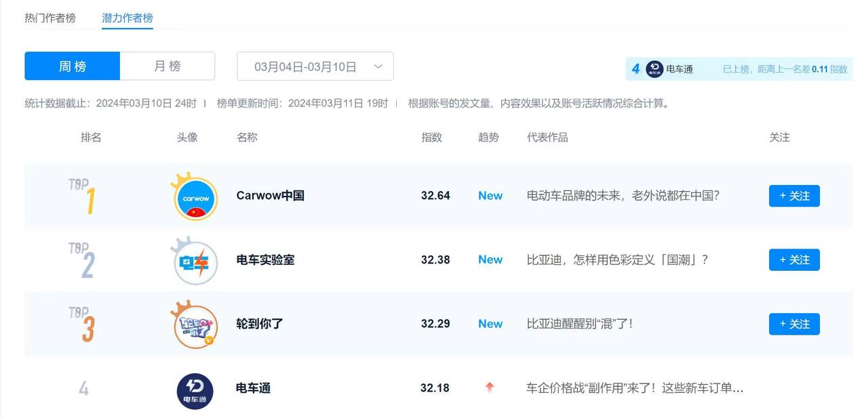Click the red upward trend arrow for 电车通
This screenshot has height=418, width=868.
pos(490,388)
